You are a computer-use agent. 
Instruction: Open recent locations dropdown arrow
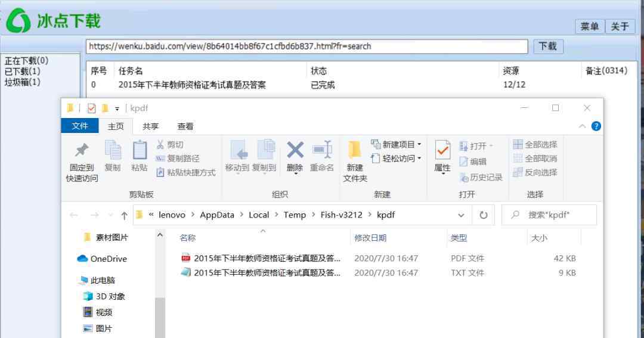(x=110, y=215)
